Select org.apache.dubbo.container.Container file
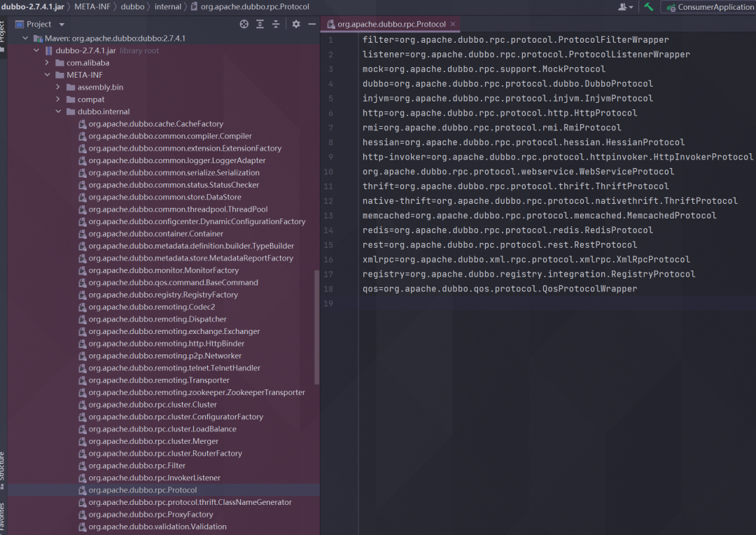Screen dimensions: 756x535 (150, 233)
